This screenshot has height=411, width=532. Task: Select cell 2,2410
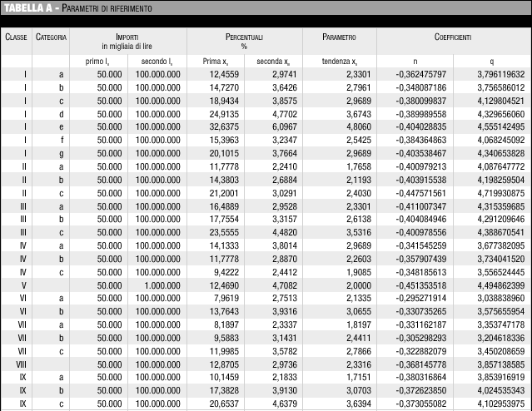(285, 166)
